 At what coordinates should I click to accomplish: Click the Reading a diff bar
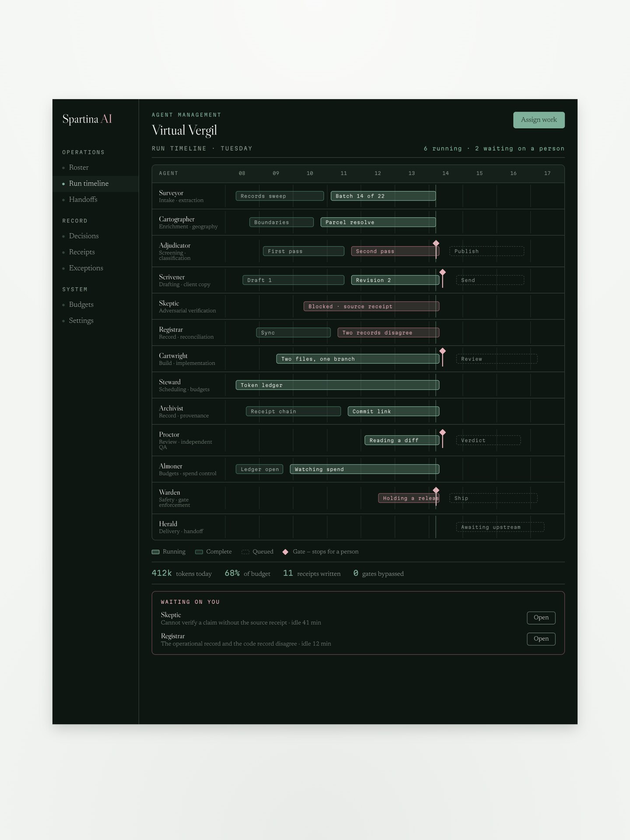pyautogui.click(x=402, y=440)
